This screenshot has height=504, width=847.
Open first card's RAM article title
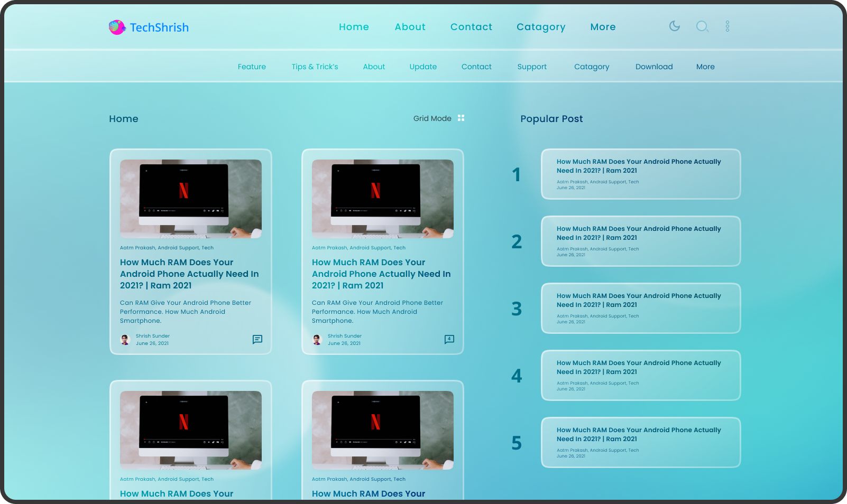(x=189, y=274)
